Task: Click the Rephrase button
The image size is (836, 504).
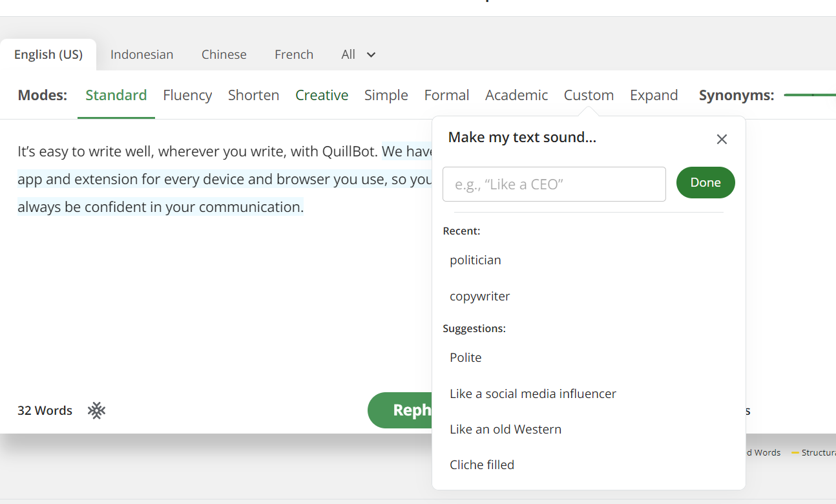Action: [401, 410]
